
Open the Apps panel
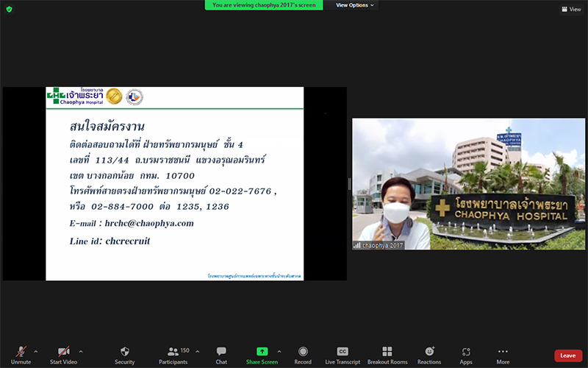click(466, 355)
